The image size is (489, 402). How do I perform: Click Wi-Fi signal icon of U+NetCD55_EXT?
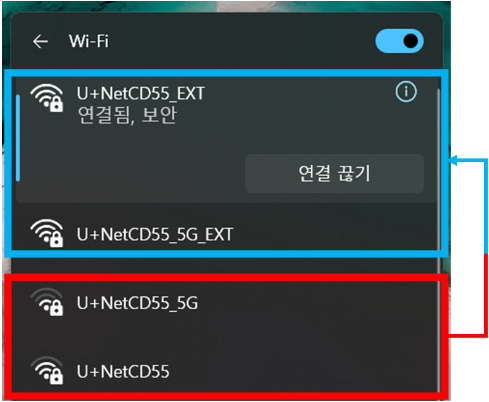coord(47,98)
